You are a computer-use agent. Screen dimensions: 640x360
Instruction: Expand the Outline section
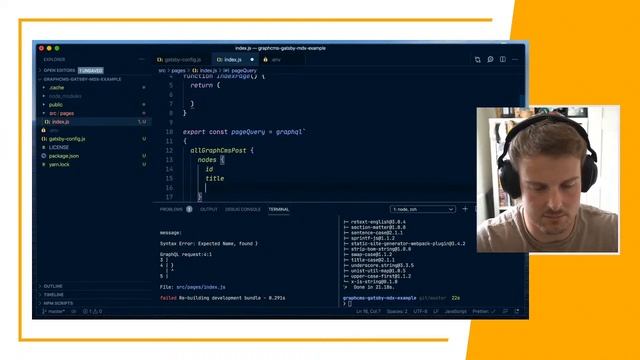(x=53, y=286)
